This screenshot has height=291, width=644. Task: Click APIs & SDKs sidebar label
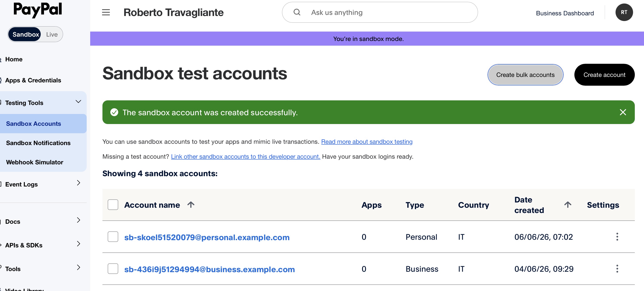tap(24, 245)
